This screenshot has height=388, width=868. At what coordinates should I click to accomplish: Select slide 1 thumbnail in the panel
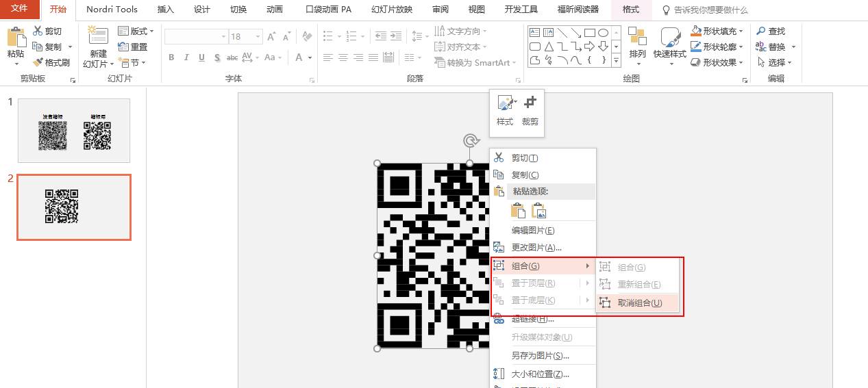coord(74,130)
